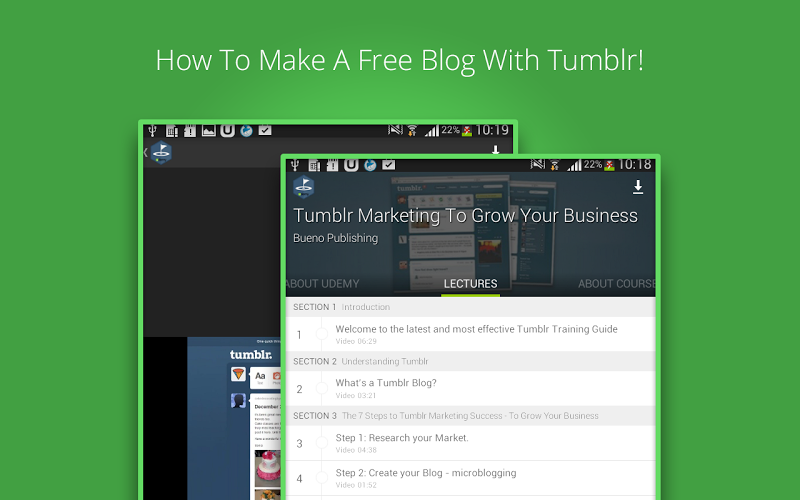The image size is (800, 500).
Task: Select SECTION 3 The 7 Steps header
Action: (x=470, y=416)
